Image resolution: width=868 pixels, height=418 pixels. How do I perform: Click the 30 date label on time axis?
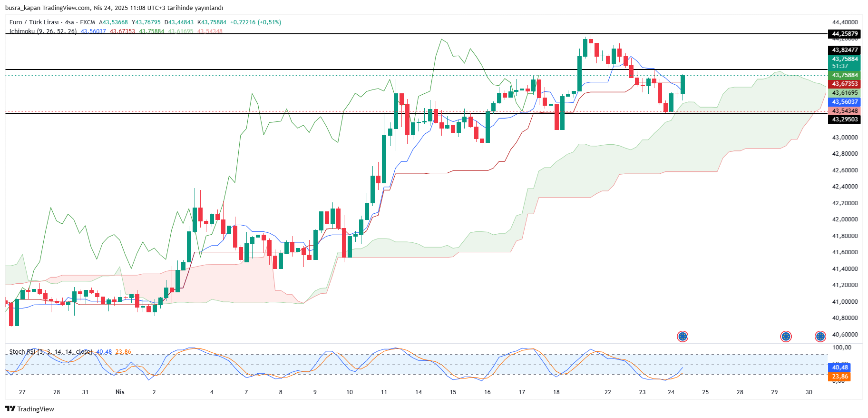point(809,392)
